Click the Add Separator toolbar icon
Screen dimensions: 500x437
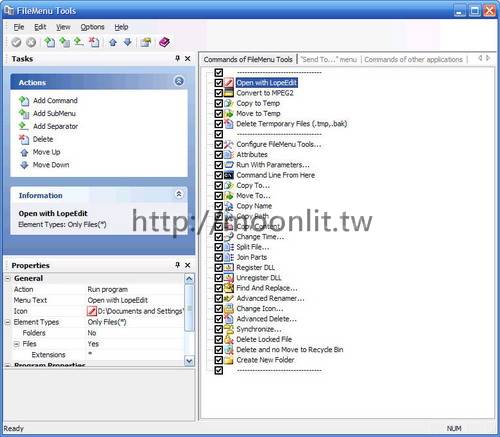tap(79, 42)
